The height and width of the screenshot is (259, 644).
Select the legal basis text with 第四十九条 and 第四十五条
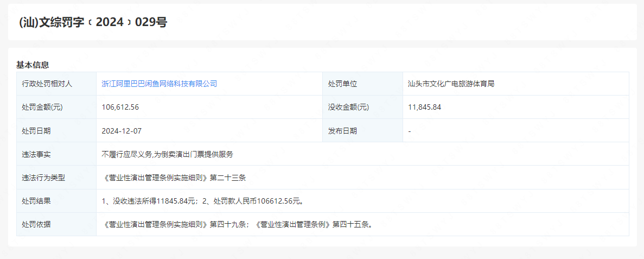pyautogui.click(x=237, y=225)
